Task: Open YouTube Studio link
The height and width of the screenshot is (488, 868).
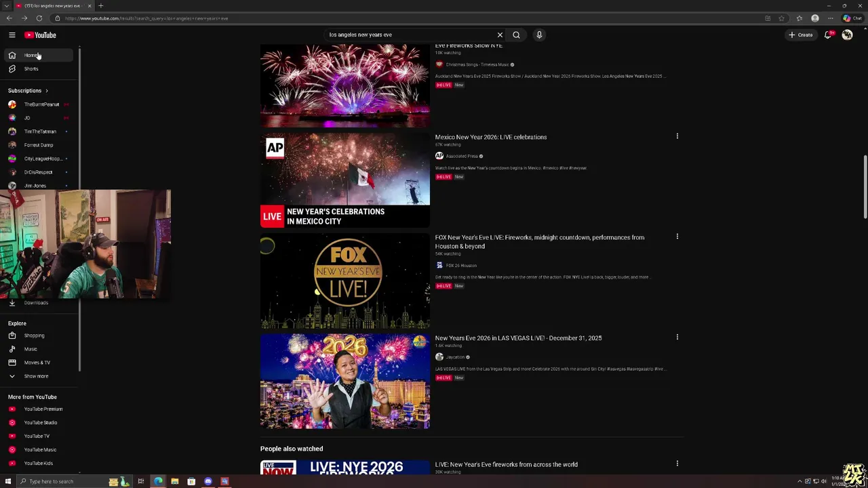Action: 39,422
